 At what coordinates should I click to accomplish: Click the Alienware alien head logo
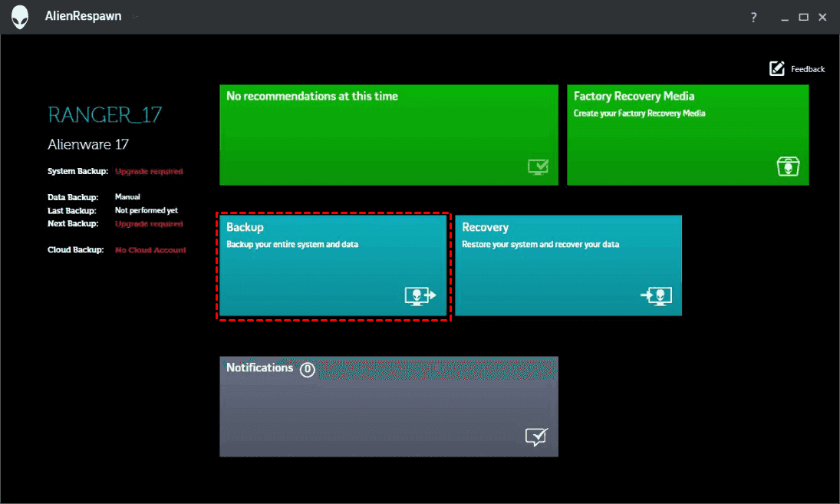click(x=20, y=17)
